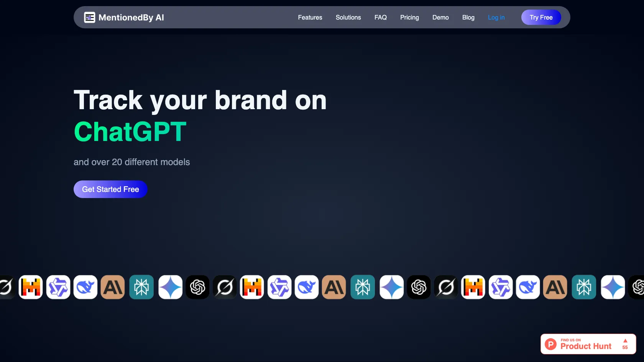Click the middle Anthropic icon
The image size is (644, 362).
[x=334, y=287]
